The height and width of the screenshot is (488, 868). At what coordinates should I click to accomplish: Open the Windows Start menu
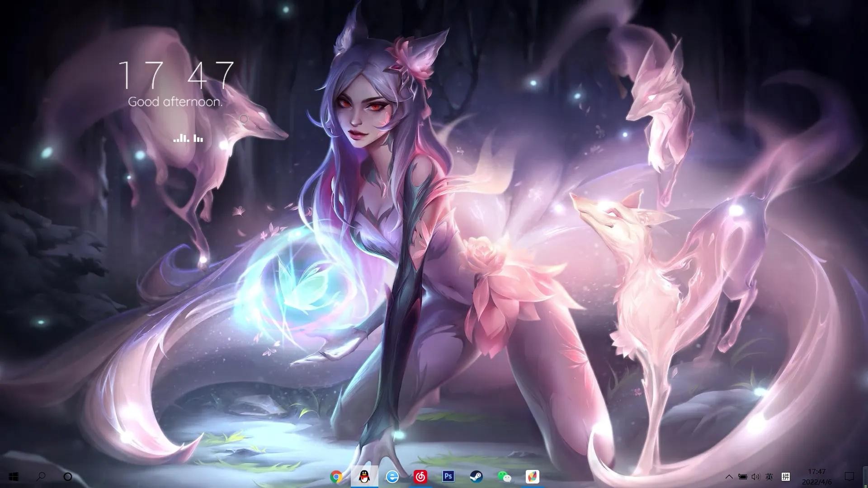pyautogui.click(x=14, y=477)
